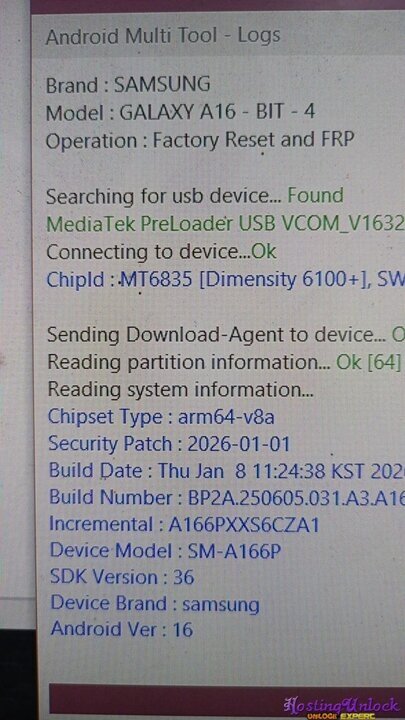Click the Security Patch 2026-01-01 line
This screenshot has width=405, height=720.
[169, 444]
